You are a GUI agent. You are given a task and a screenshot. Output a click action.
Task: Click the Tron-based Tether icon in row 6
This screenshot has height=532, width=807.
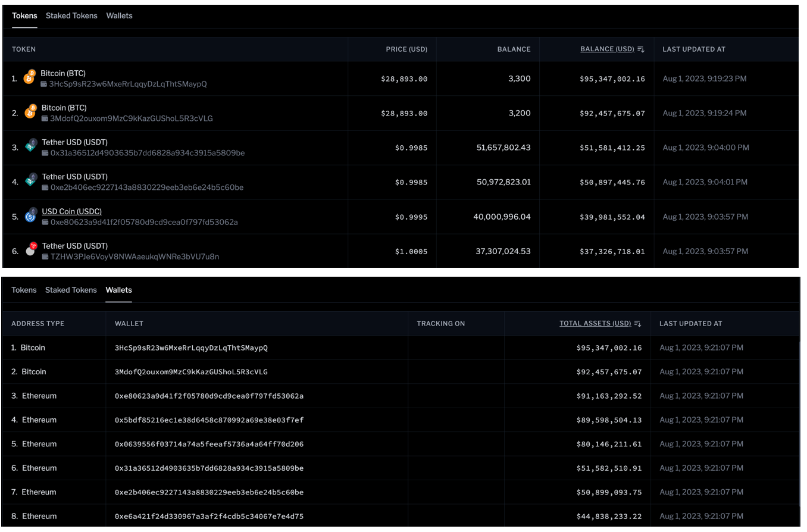pos(31,250)
